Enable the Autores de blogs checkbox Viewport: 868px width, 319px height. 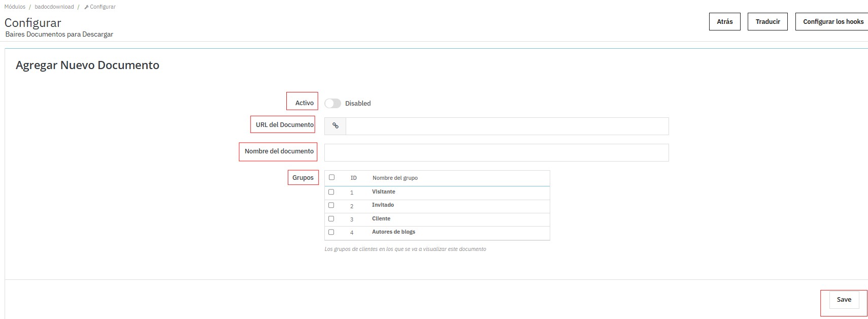(331, 232)
